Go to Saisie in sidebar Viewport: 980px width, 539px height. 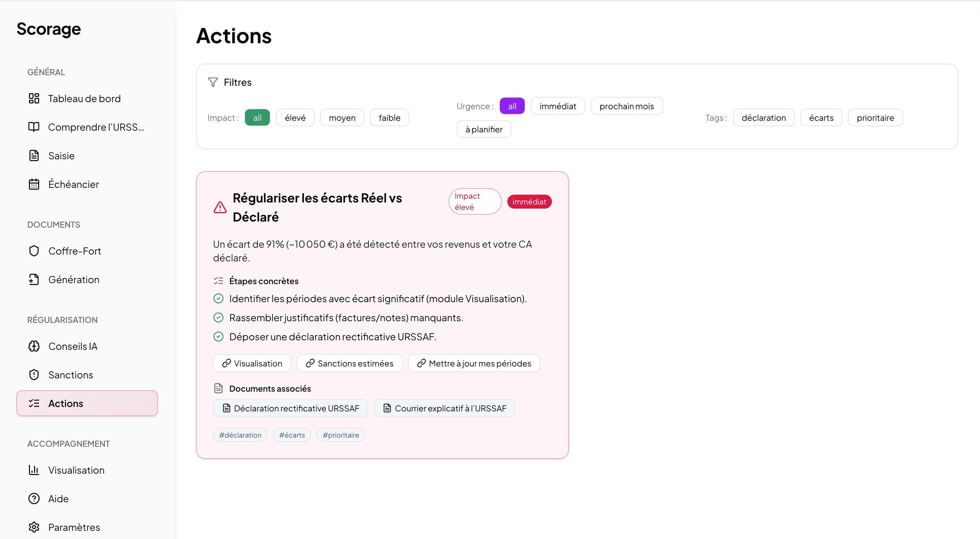61,156
